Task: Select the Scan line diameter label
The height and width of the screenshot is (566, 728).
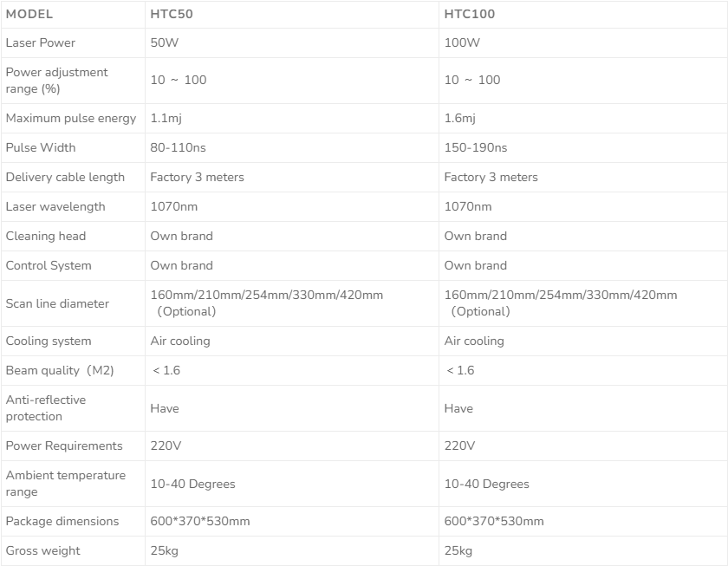Action: pos(57,303)
